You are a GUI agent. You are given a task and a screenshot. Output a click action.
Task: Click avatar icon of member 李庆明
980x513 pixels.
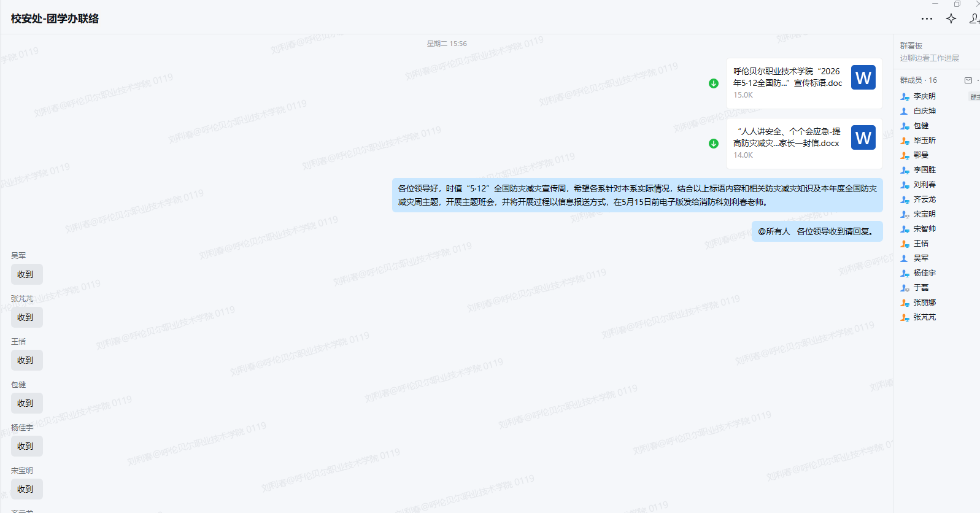(x=905, y=96)
